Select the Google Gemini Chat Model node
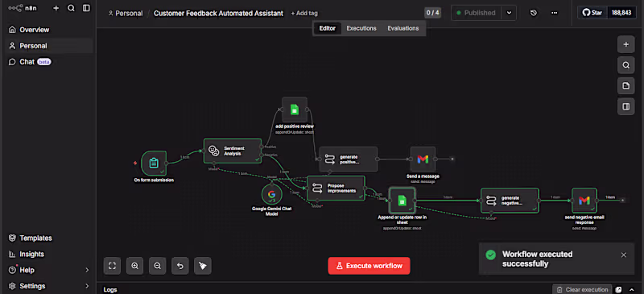 click(271, 194)
